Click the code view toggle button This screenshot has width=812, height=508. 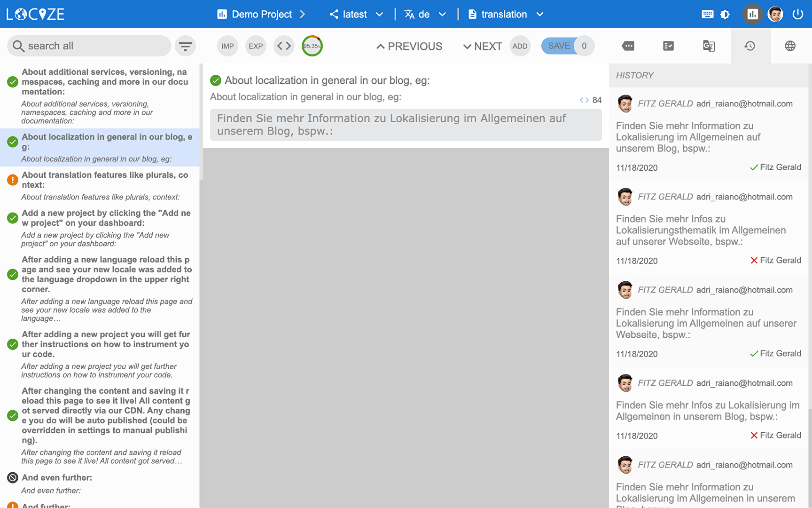(284, 46)
